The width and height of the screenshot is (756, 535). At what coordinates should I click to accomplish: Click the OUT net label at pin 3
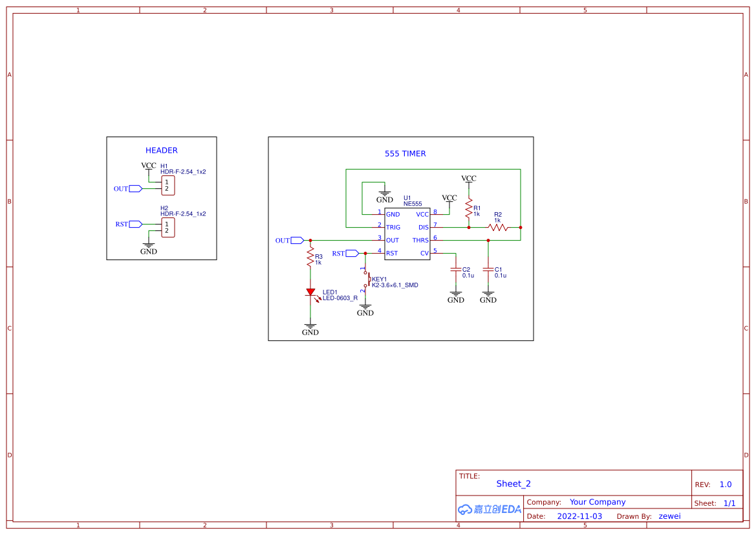pos(292,240)
